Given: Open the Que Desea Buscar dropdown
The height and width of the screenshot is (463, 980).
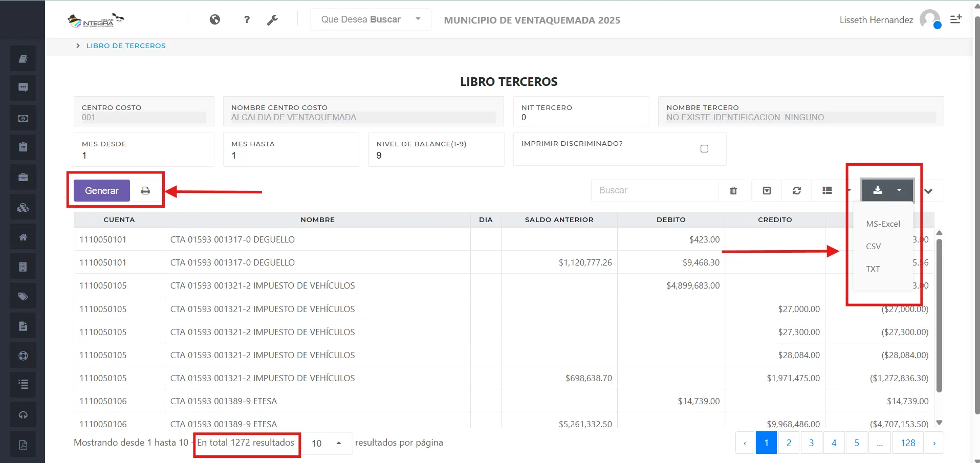Looking at the screenshot, I should pyautogui.click(x=370, y=19).
